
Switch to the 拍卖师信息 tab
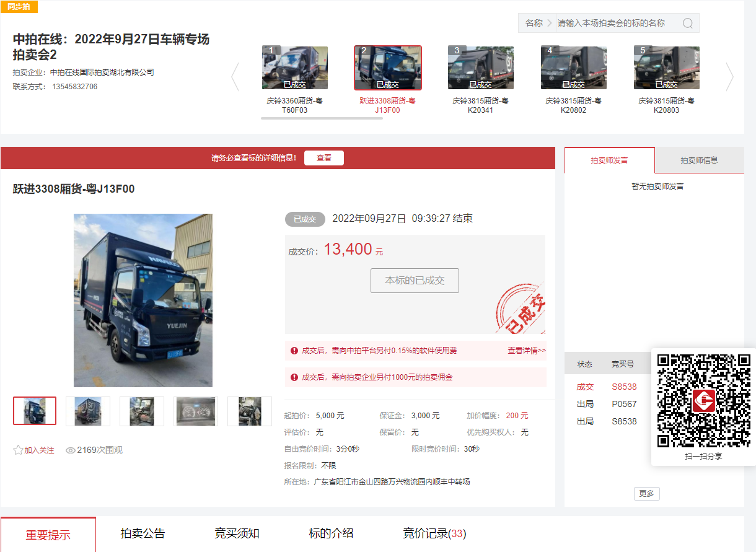point(699,160)
